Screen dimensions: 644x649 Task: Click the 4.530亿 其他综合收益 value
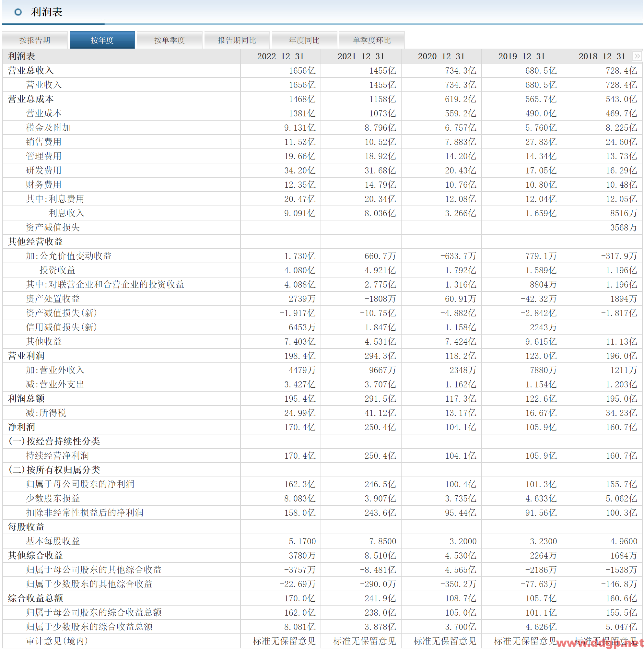pos(461,556)
